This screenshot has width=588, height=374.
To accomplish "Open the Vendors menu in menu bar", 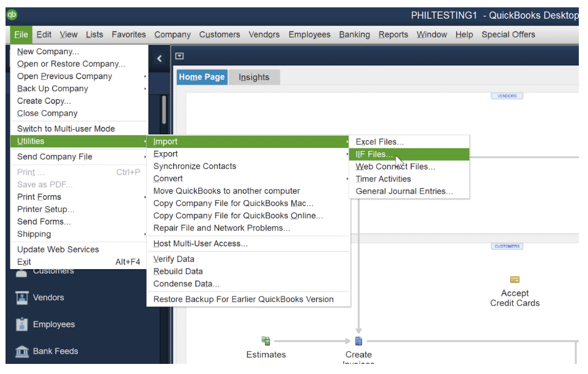I will coord(264,34).
